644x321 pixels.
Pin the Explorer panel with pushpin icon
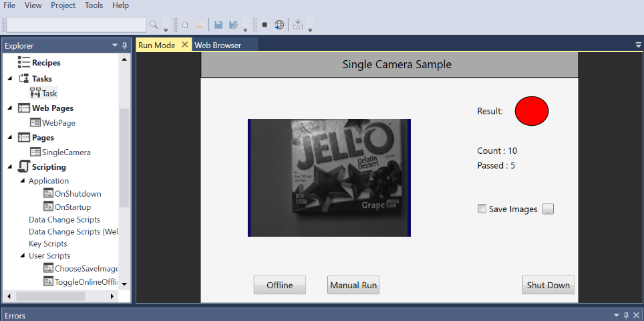[x=124, y=45]
